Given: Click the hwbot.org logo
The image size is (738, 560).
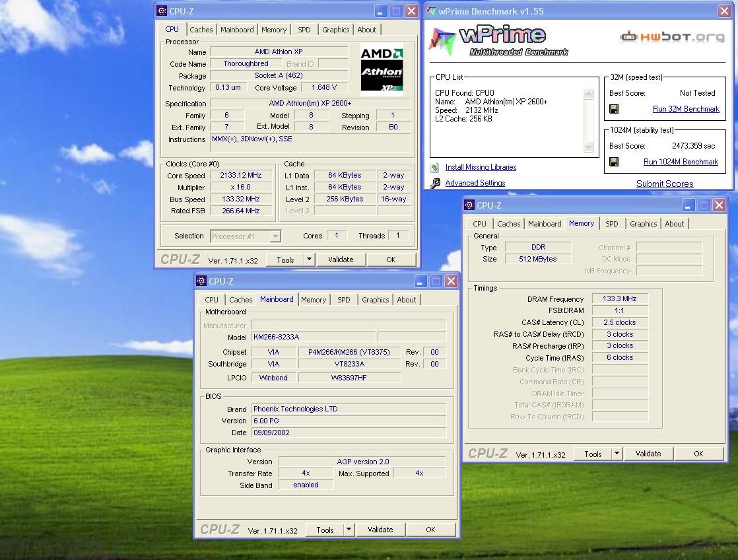Looking at the screenshot, I should pyautogui.click(x=672, y=36).
